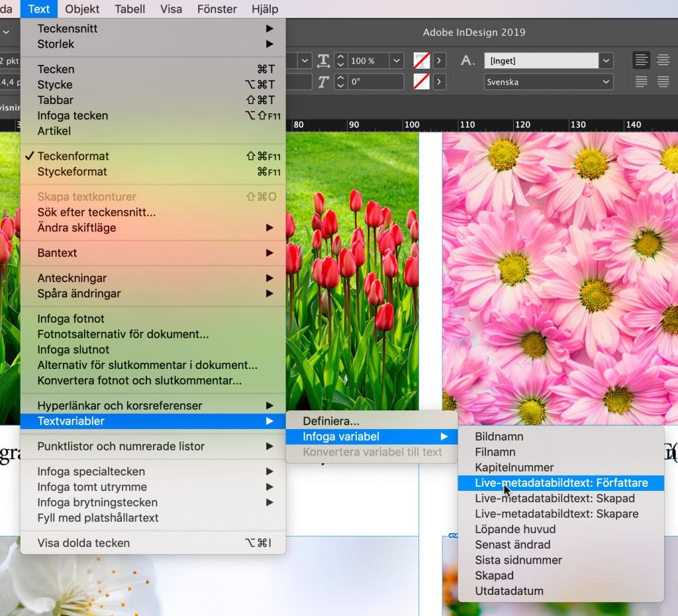Click the text fill color swatch
Viewport: 678px width, 616px height.
click(422, 61)
